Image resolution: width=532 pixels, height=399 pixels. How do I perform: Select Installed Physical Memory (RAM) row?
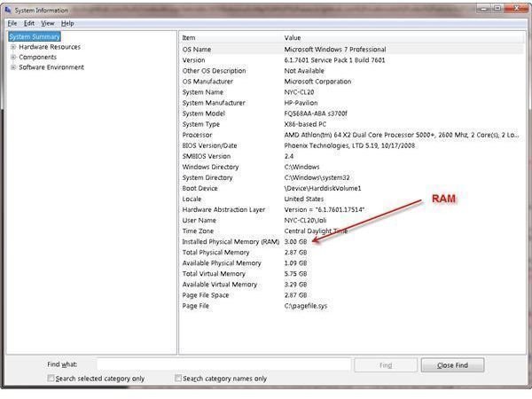[x=352, y=241]
